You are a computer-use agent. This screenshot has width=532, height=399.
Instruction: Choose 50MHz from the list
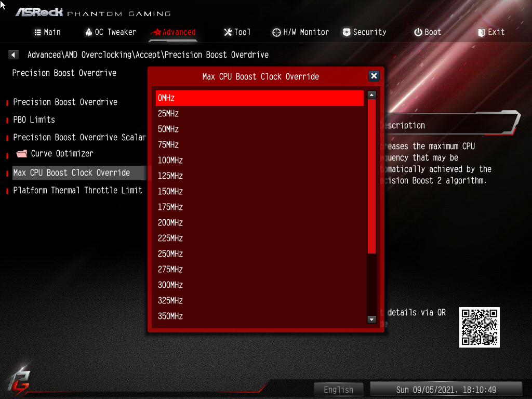pyautogui.click(x=260, y=129)
